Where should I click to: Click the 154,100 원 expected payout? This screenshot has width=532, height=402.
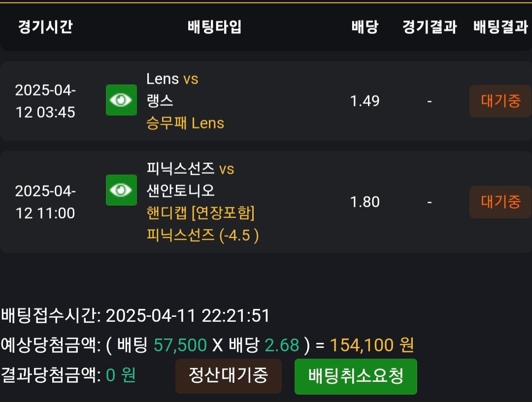371,345
